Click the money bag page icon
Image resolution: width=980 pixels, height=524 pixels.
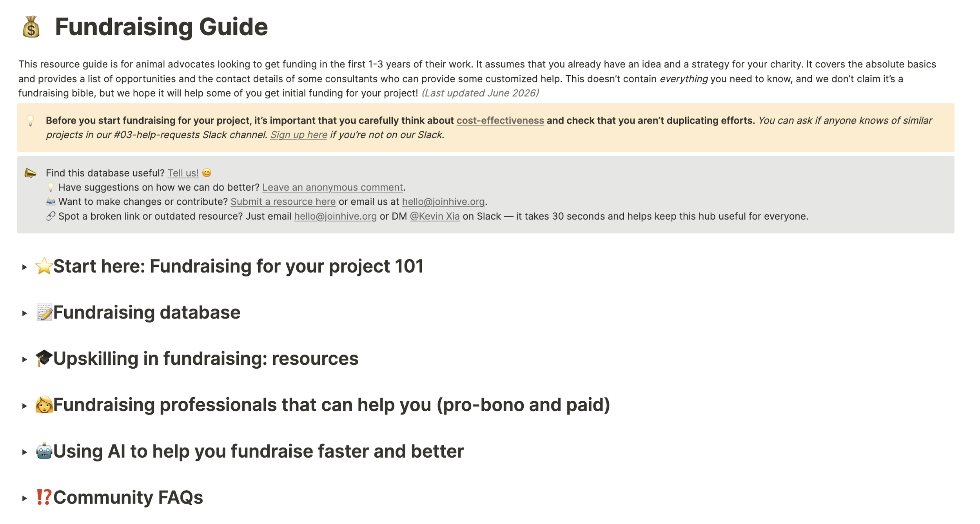coord(31,27)
